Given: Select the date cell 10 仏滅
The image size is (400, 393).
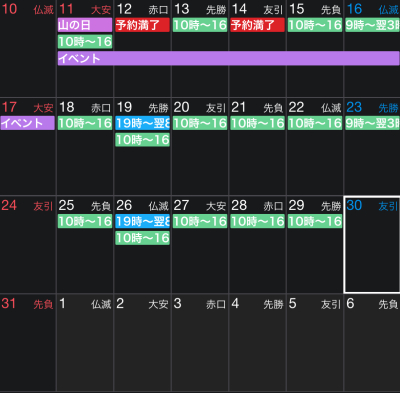Looking at the screenshot, I should pyautogui.click(x=28, y=48).
